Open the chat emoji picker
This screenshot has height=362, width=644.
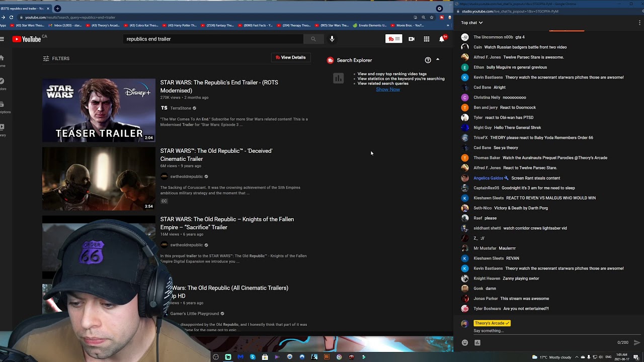pos(465,343)
